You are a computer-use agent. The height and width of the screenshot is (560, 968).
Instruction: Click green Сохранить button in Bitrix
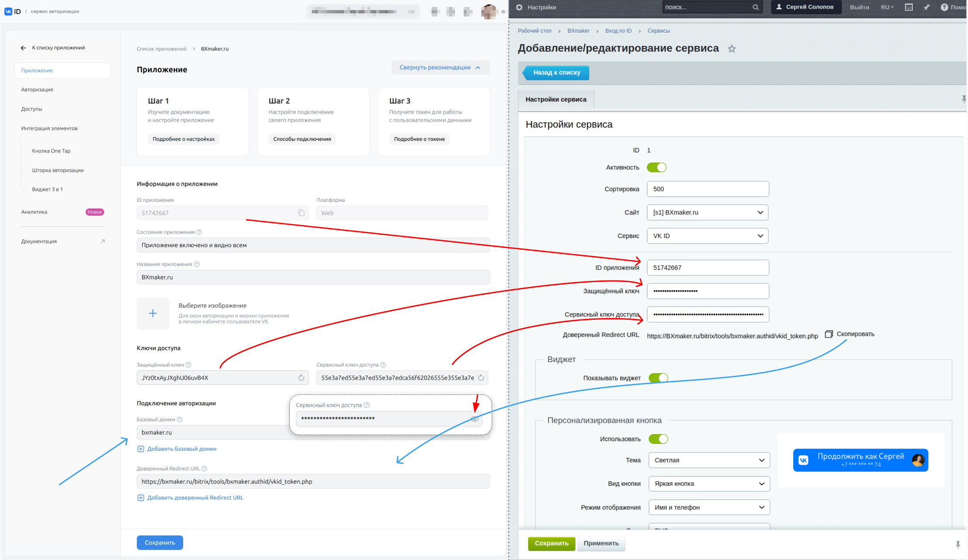[552, 543]
